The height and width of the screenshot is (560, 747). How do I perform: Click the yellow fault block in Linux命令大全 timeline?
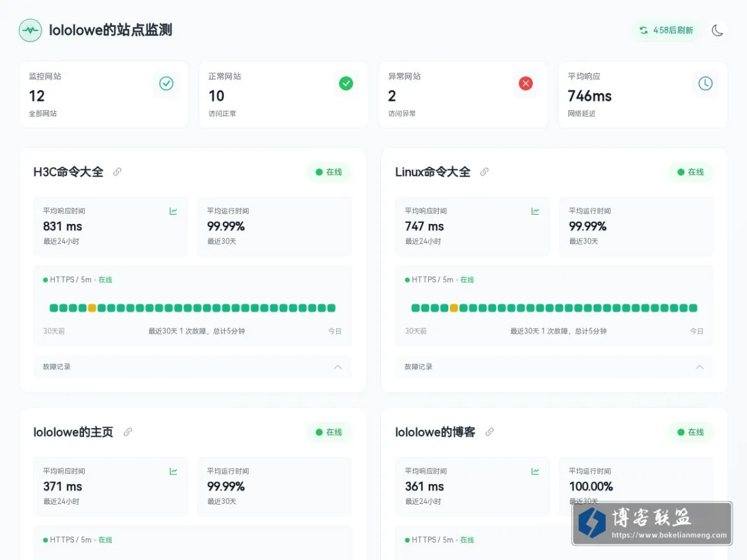[x=454, y=308]
